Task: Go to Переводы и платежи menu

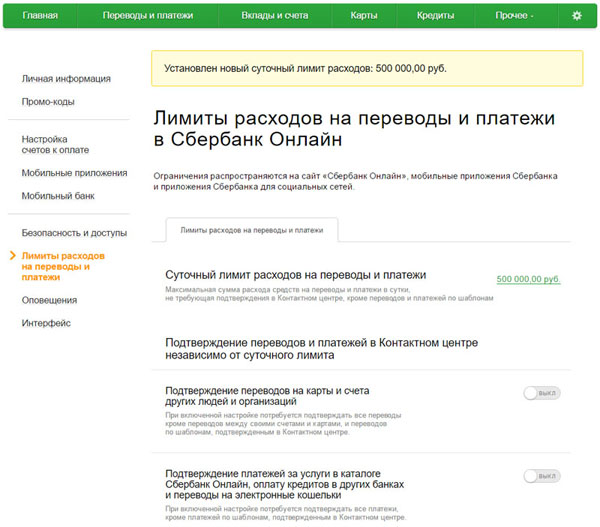Action: pos(150,15)
